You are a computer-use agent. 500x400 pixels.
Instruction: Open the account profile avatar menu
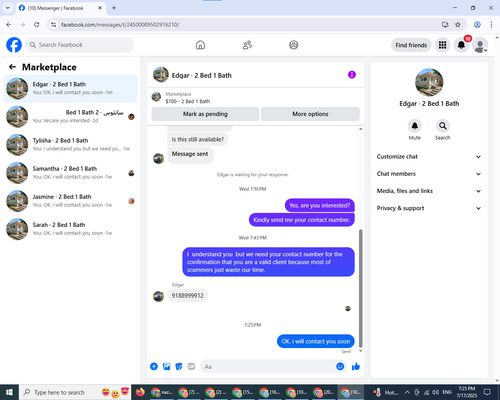point(480,45)
